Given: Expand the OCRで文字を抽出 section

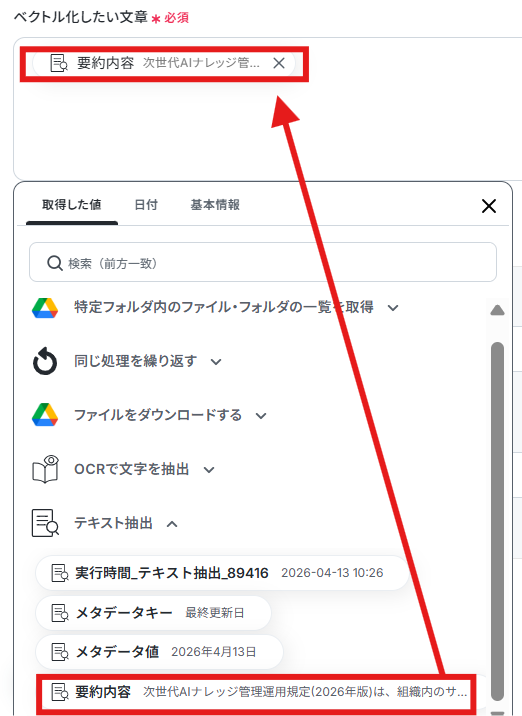Looking at the screenshot, I should 209,469.
